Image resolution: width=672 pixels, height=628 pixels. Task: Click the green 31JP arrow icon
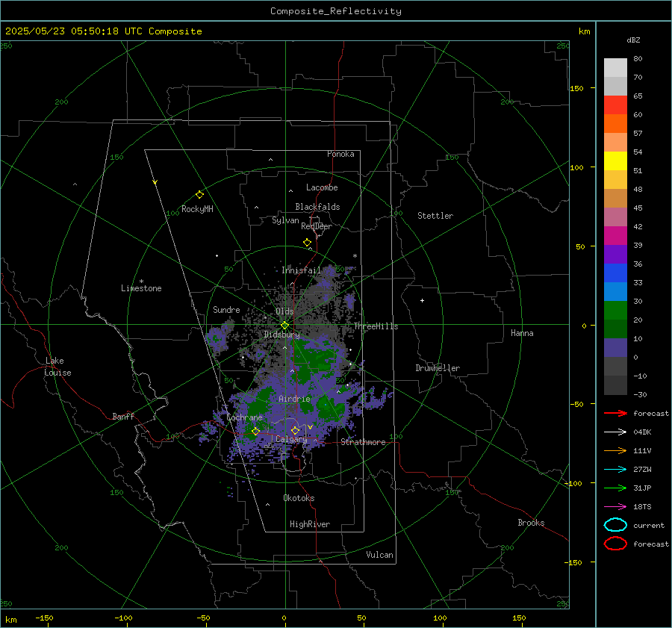(x=615, y=488)
